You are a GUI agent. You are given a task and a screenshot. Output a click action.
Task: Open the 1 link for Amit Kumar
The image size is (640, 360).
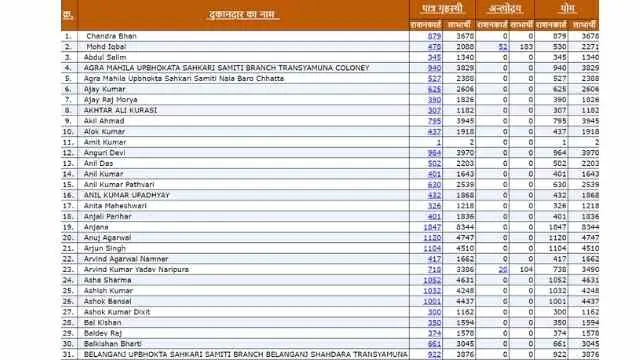pos(439,142)
